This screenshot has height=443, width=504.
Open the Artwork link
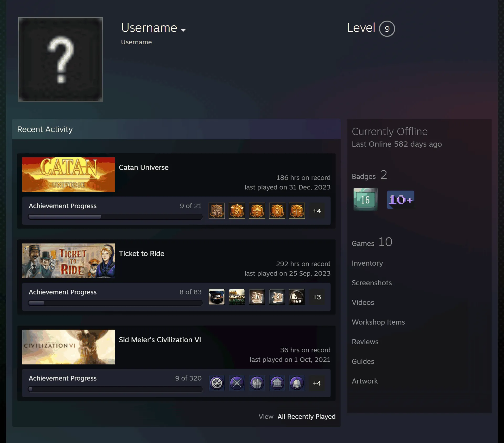365,381
